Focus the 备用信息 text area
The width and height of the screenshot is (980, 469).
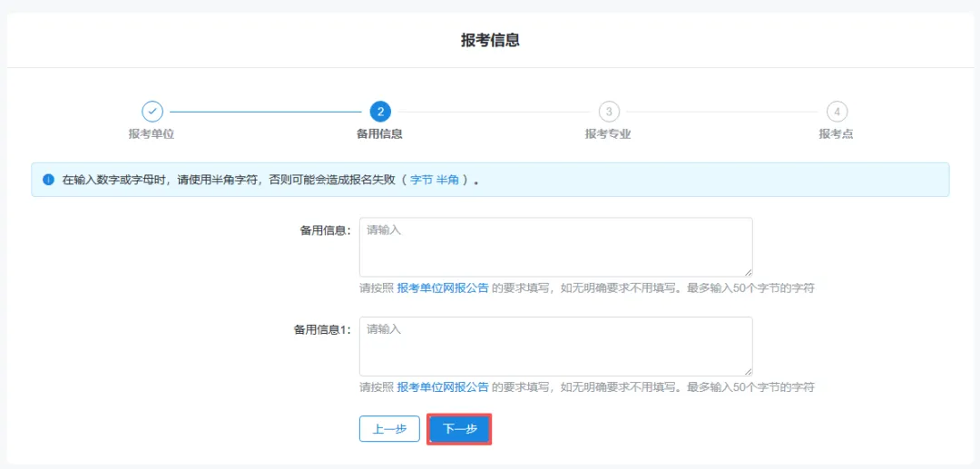coord(555,247)
